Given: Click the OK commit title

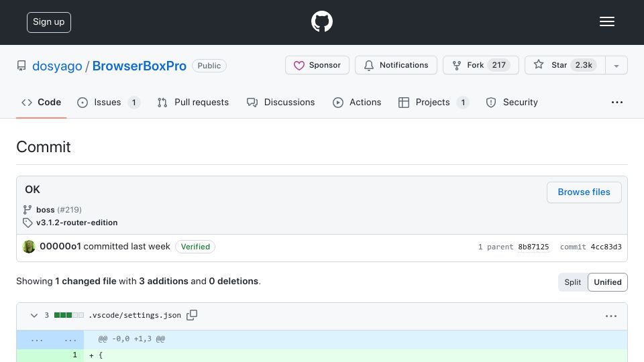Looking at the screenshot, I should 32,190.
